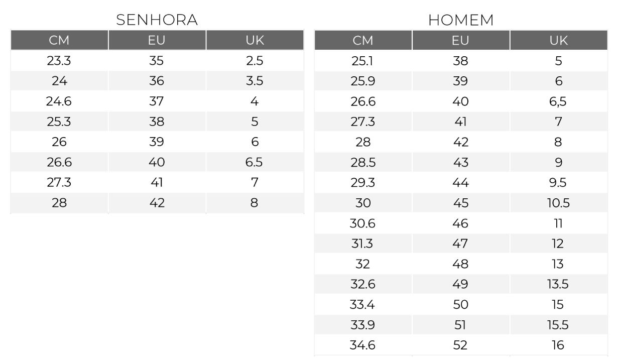Click the 25.1 cm cell
The image size is (617, 364).
(x=363, y=61)
